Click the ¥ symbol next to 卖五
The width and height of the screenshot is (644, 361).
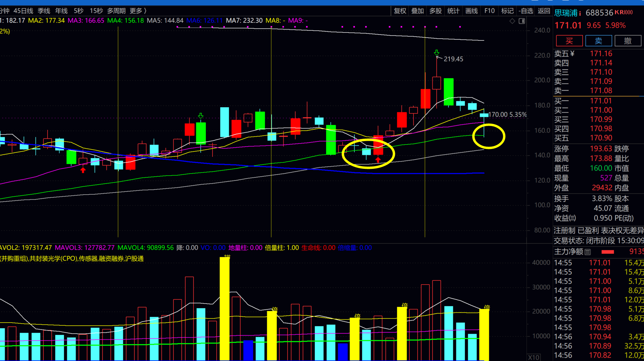tap(572, 54)
